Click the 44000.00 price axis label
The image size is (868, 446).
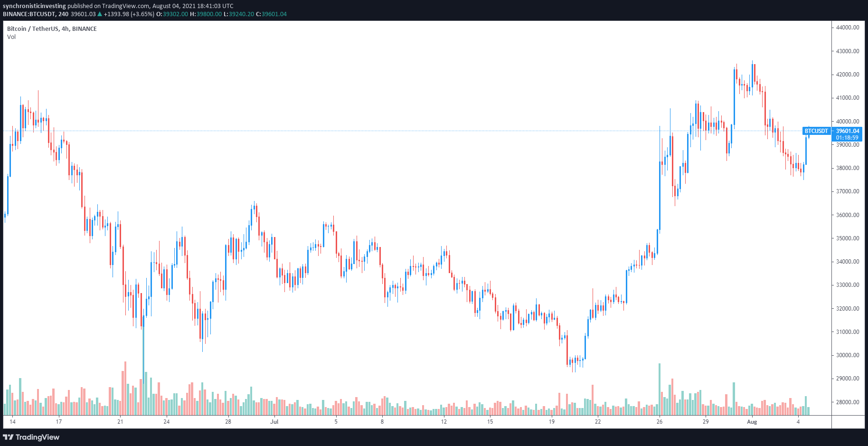pos(848,28)
